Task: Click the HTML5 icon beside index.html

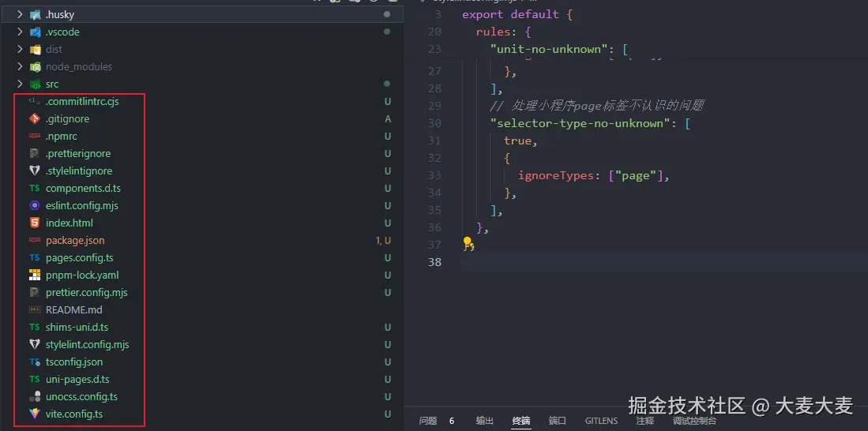Action: [35, 223]
